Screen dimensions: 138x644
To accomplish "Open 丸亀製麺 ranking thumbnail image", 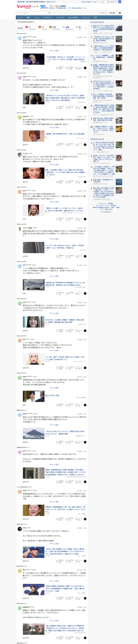I will pos(119,129).
